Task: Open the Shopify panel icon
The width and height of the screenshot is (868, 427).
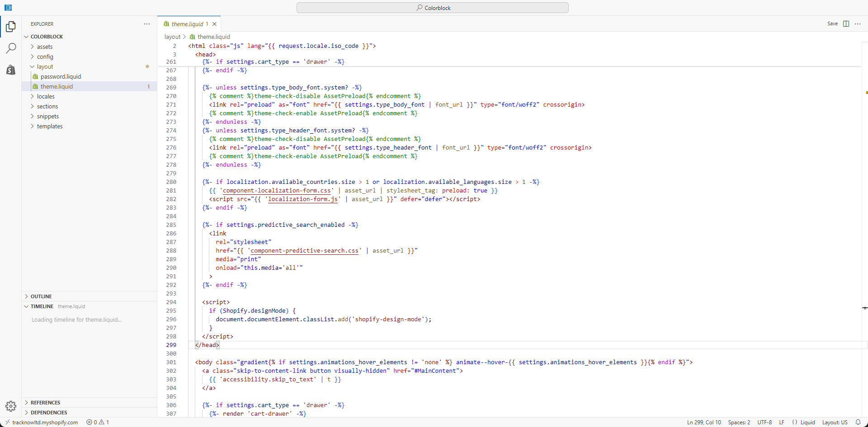Action: [x=11, y=70]
